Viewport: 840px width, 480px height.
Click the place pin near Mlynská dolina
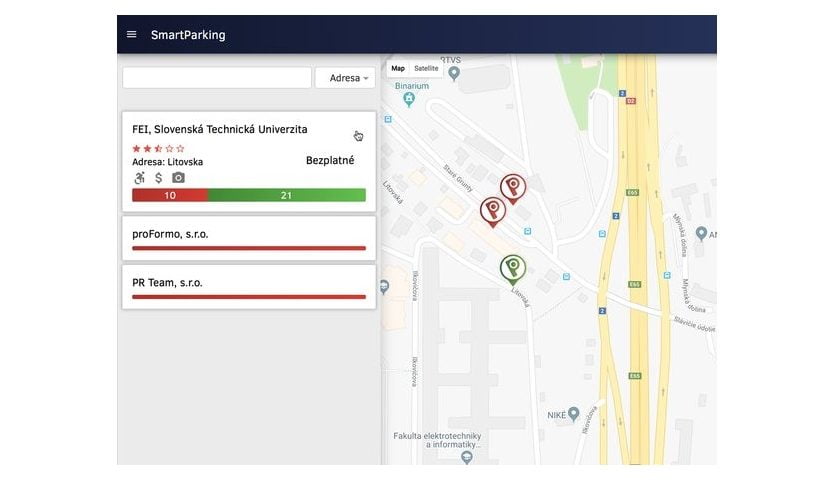tap(701, 234)
